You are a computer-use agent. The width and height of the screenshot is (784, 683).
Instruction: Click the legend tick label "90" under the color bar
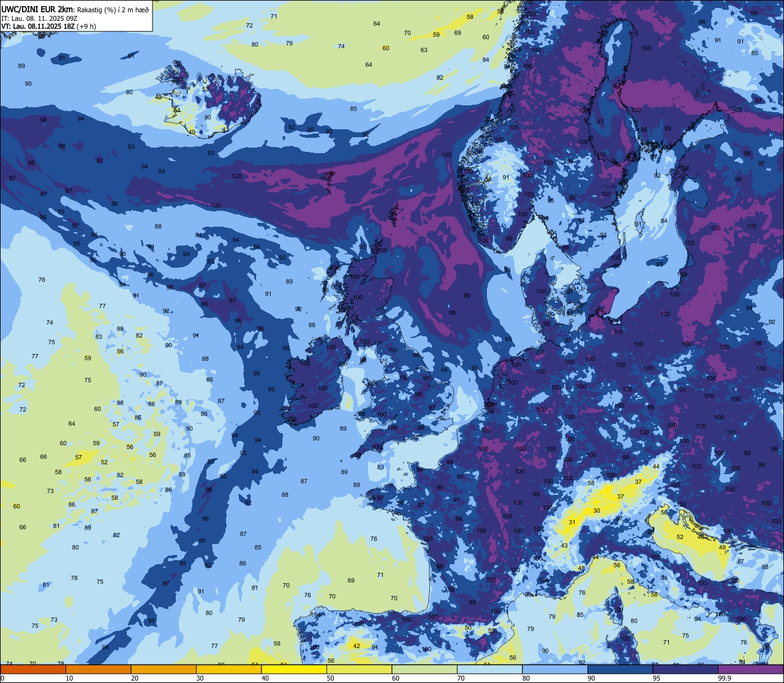(592, 678)
